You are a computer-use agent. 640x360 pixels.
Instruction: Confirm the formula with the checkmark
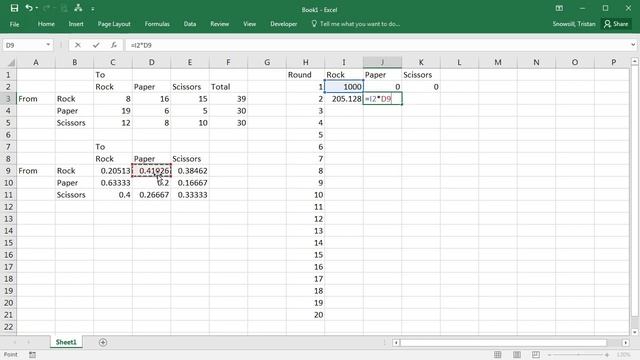[96, 45]
